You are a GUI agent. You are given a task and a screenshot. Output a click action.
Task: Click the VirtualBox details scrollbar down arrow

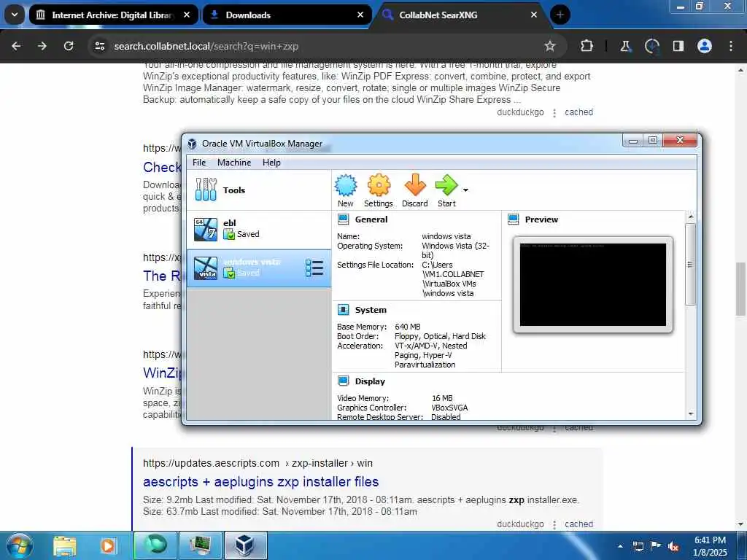point(691,414)
